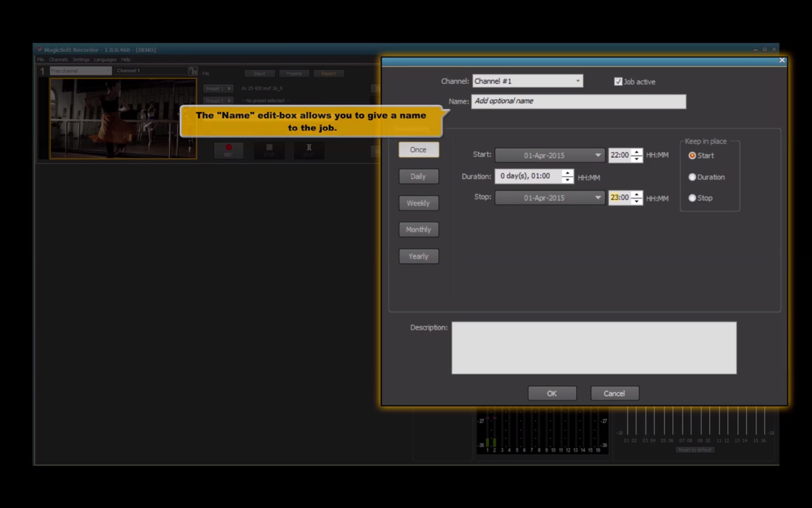Open Preset 2 using its arrow icon
812x508 pixels.
coord(229,101)
